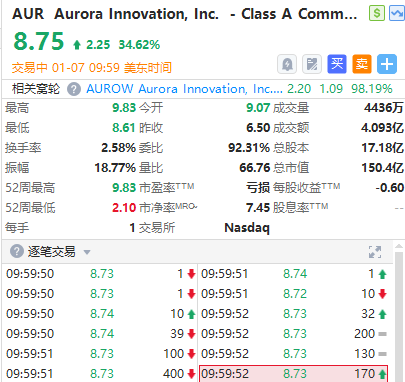
Task: Select highlighted 09:59:52 trade of 170 shares
Action: [294, 373]
